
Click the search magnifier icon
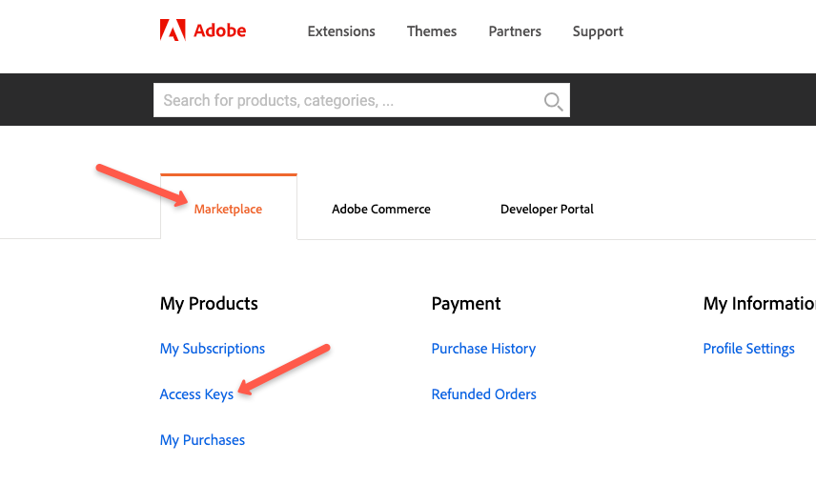click(x=553, y=101)
